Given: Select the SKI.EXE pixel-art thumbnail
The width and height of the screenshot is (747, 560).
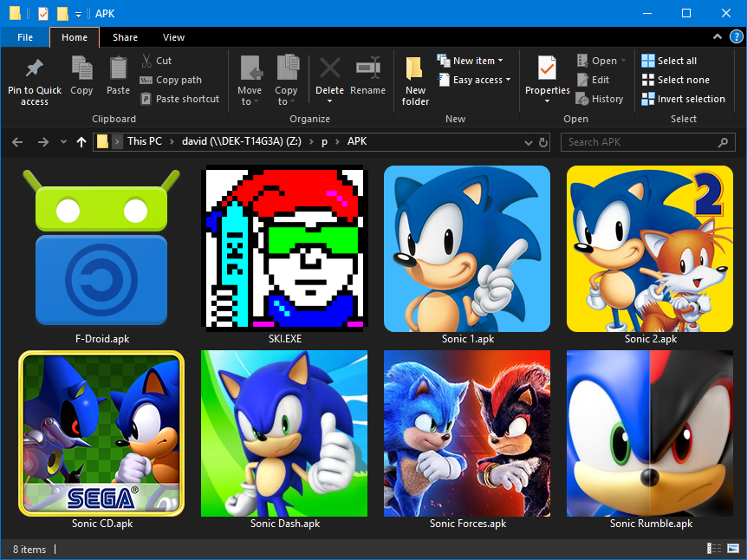Looking at the screenshot, I should pos(284,248).
